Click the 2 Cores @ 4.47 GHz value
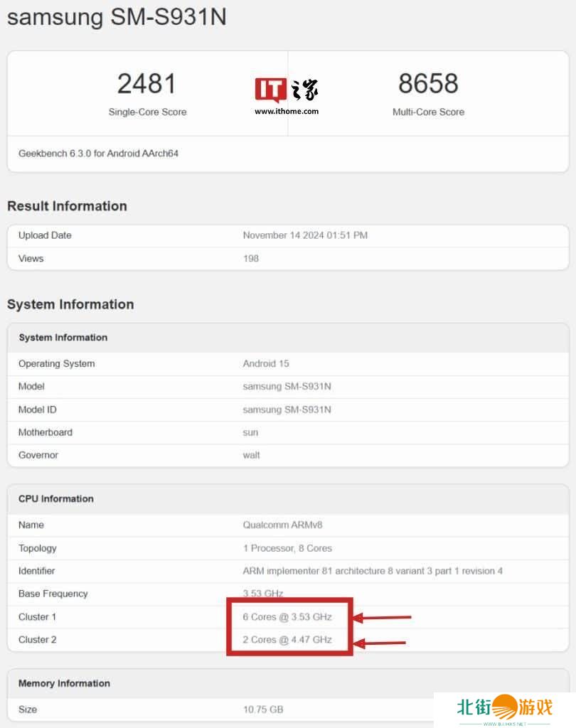Viewport: 576px width, 728px height. (x=287, y=639)
